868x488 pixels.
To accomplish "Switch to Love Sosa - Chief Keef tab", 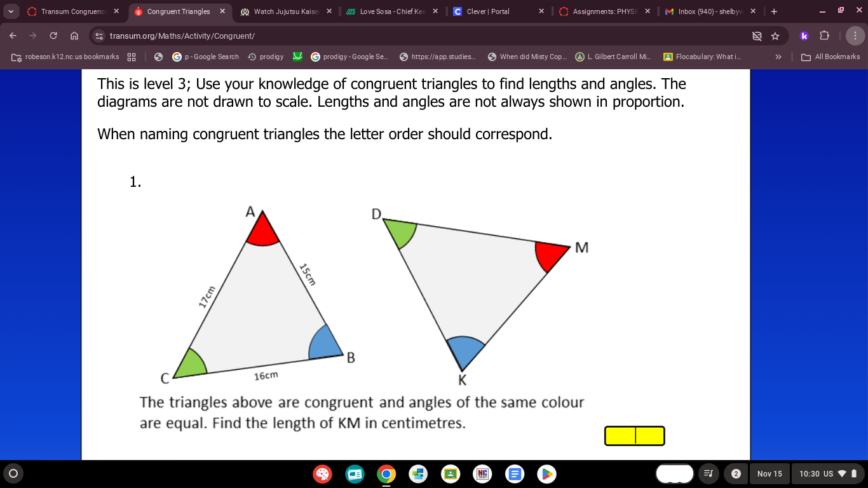I will tap(392, 11).
